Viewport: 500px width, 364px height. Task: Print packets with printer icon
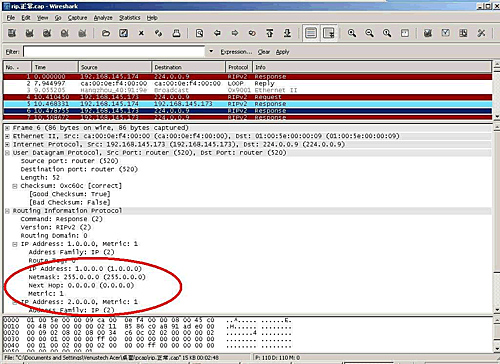pyautogui.click(x=176, y=33)
